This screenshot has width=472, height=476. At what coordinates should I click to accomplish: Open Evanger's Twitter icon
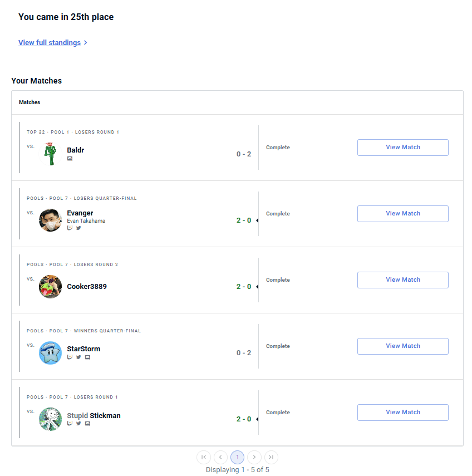point(78,228)
